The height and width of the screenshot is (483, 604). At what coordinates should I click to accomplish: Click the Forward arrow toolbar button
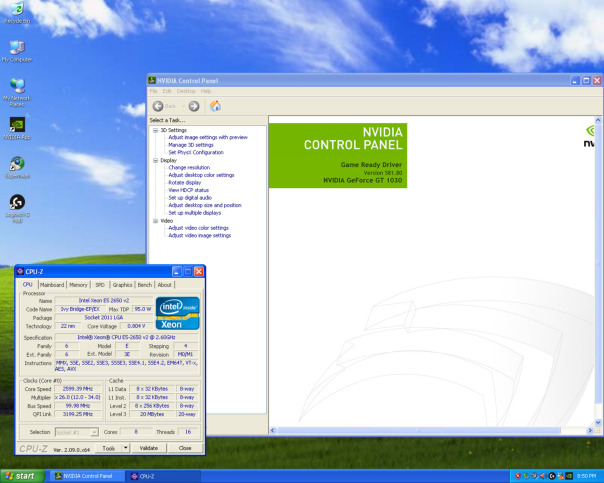pyautogui.click(x=193, y=106)
